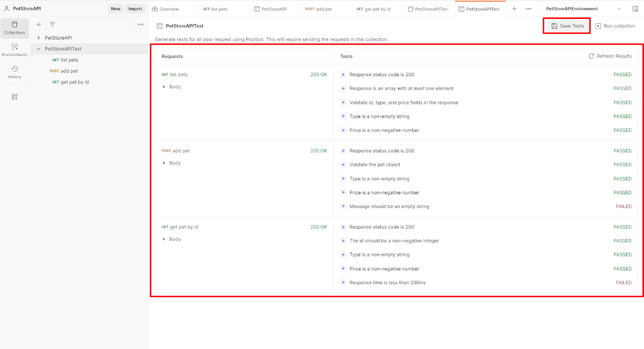Add add pet 'Response status code is 200' test

pyautogui.click(x=343, y=151)
